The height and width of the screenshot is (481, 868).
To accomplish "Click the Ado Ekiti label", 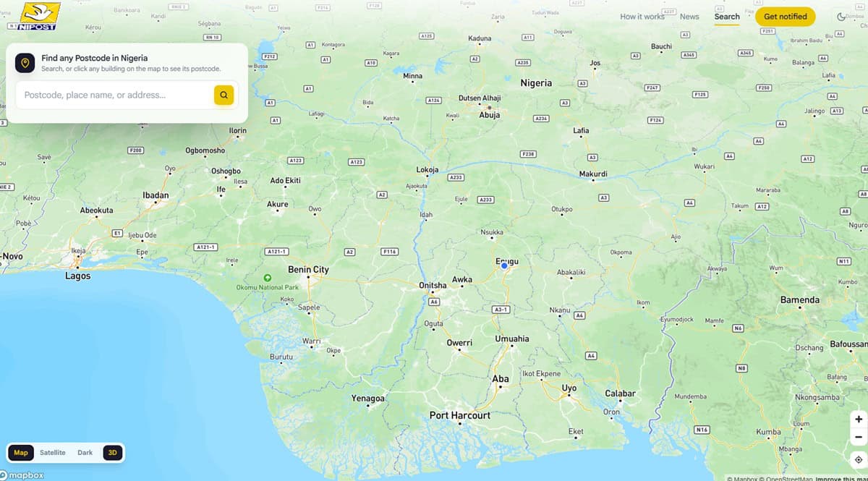I will click(285, 180).
